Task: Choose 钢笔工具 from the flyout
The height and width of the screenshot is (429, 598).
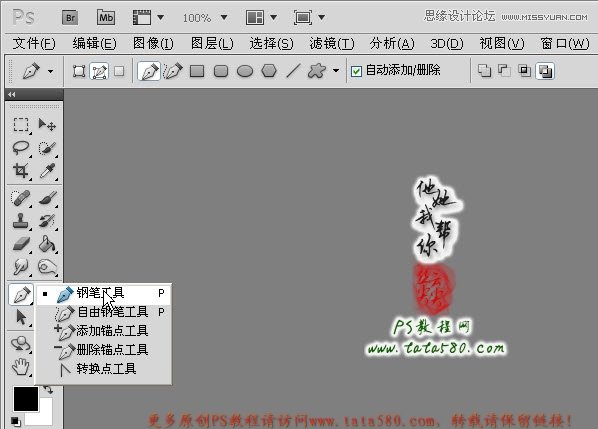Action: 103,294
